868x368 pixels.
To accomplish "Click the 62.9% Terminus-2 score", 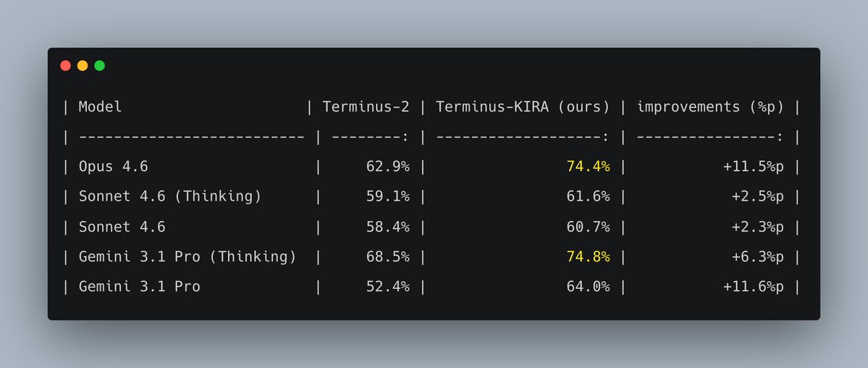I will 387,167.
